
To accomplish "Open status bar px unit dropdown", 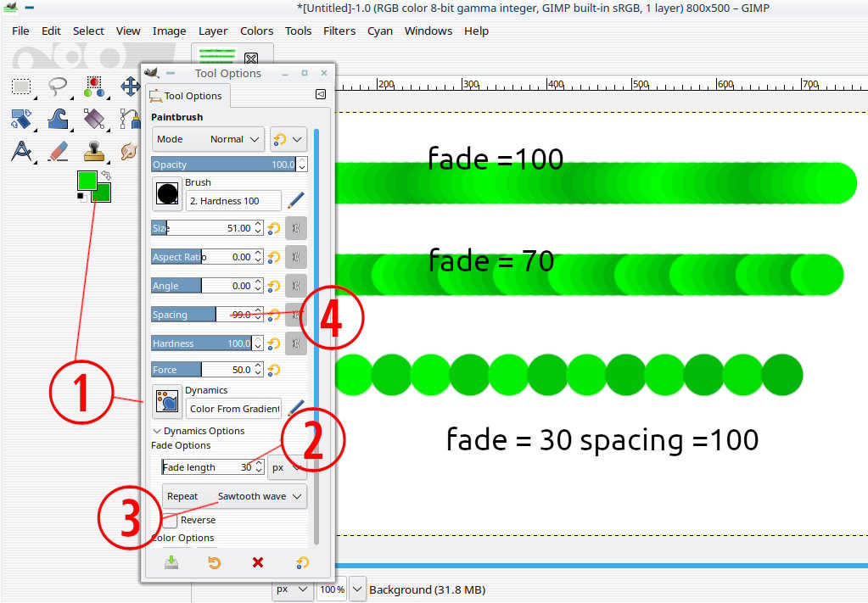I will pos(292,589).
